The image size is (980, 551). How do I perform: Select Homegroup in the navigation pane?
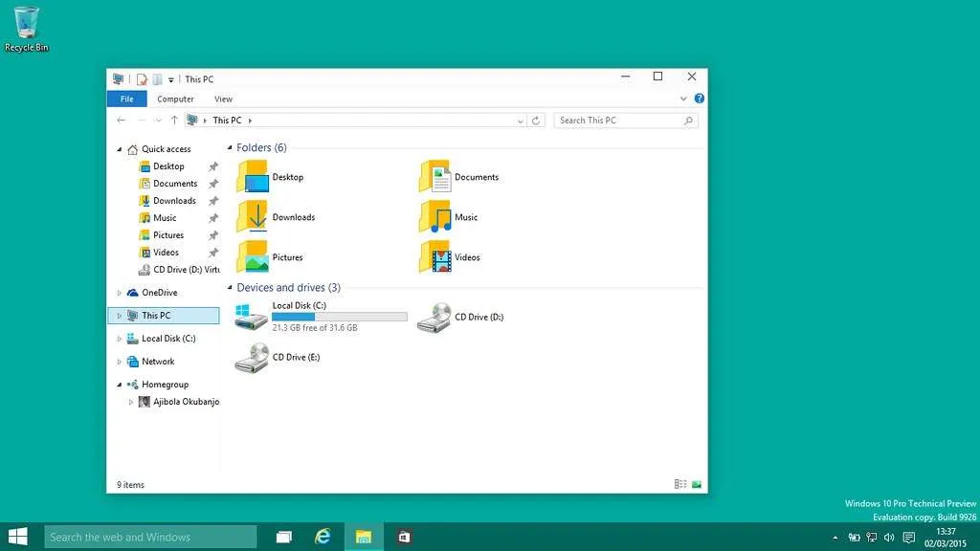(165, 385)
